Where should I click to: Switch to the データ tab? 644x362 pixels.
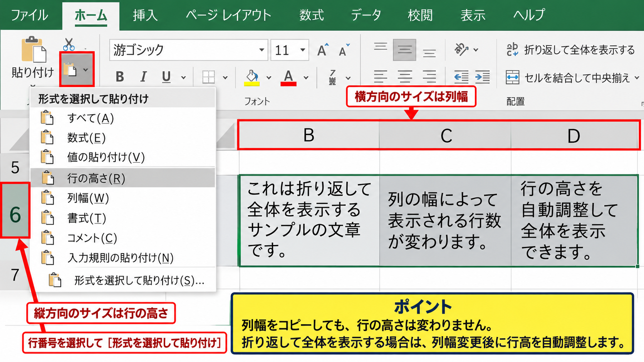366,15
